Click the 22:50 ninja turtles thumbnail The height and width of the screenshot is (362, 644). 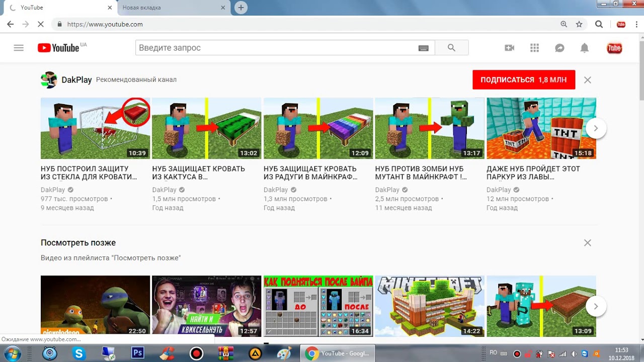coord(95,306)
